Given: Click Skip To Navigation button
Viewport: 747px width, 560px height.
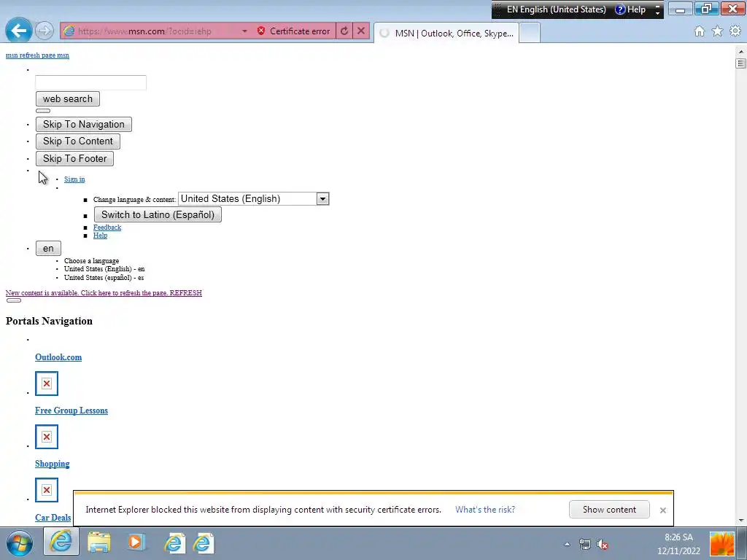Looking at the screenshot, I should coord(83,124).
